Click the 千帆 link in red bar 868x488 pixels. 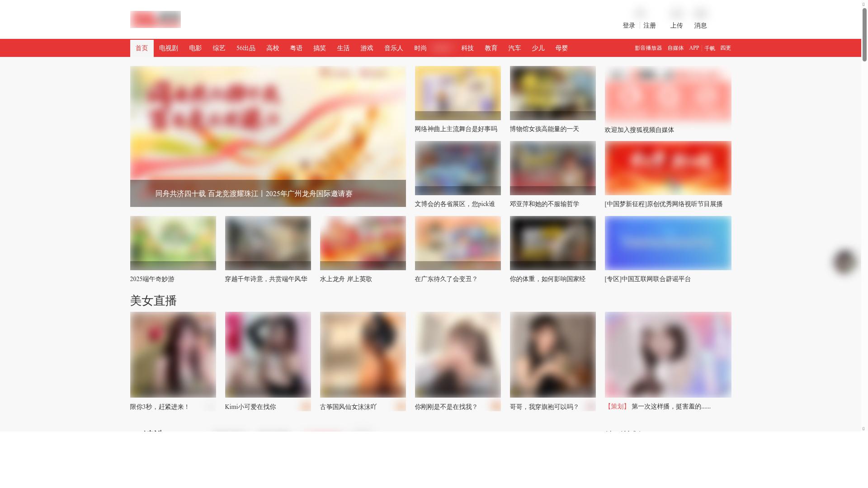(709, 48)
